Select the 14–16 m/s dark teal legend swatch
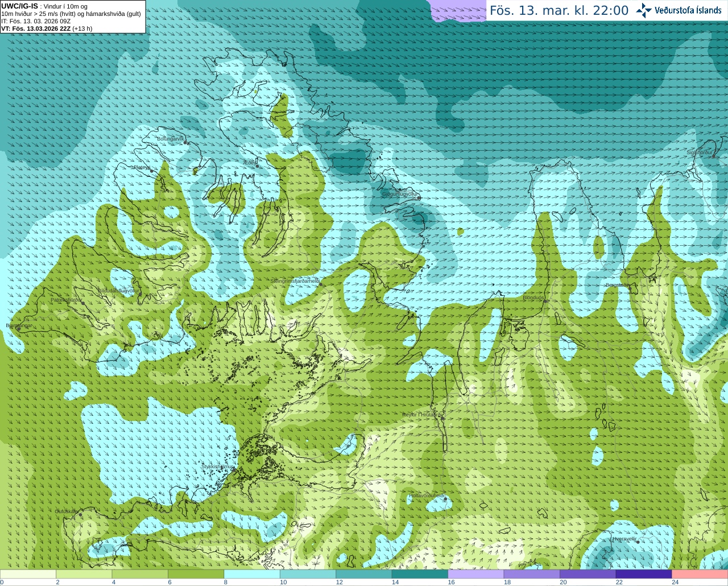 click(420, 574)
